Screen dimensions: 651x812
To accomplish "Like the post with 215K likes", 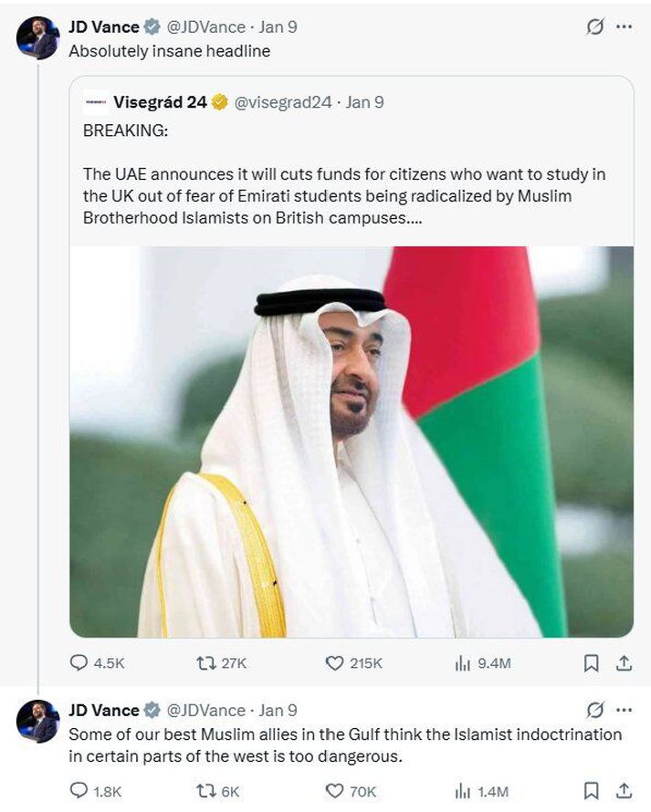I will [334, 663].
